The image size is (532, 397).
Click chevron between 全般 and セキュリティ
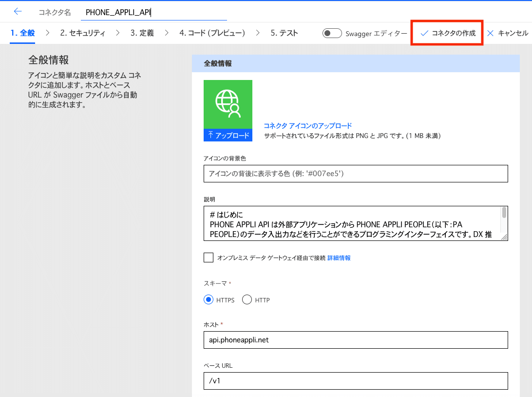pos(48,33)
